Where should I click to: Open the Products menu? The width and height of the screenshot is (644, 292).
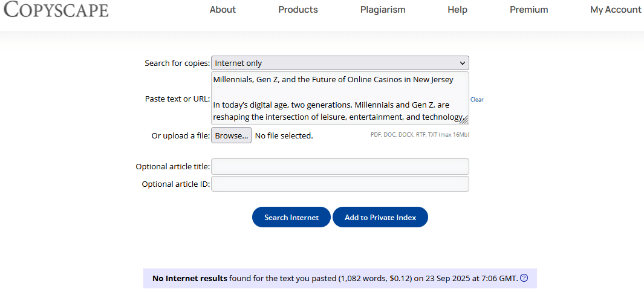tap(298, 10)
